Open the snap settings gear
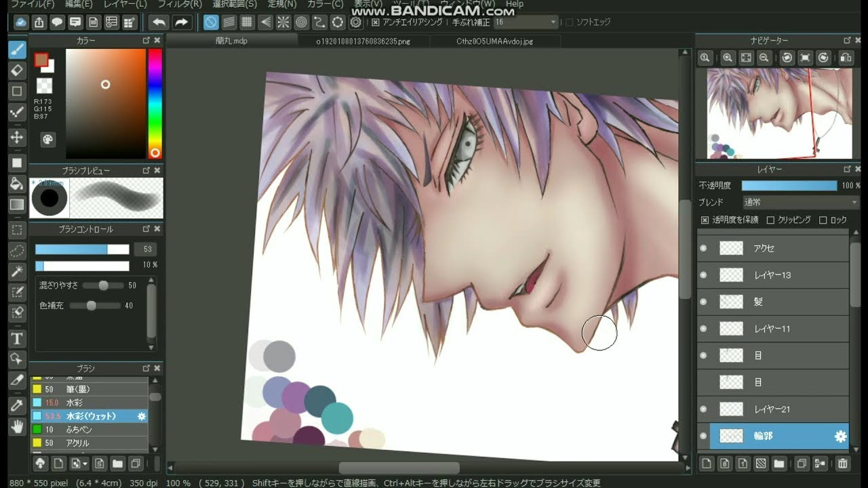Screen dimensions: 868x488 (356, 22)
